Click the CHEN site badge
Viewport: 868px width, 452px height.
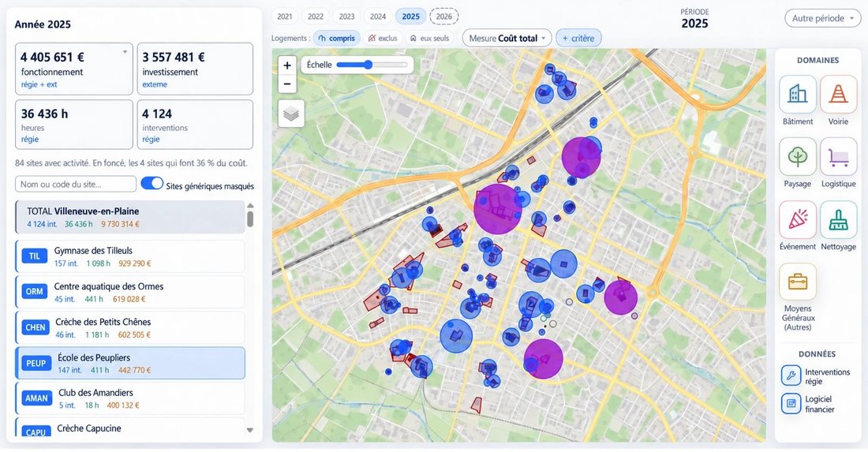coord(36,327)
